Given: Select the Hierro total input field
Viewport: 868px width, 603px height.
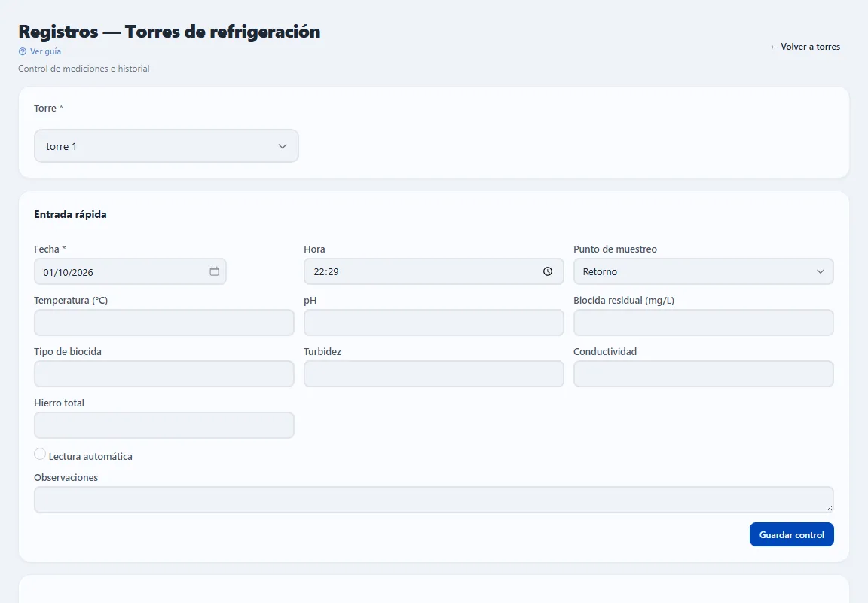Looking at the screenshot, I should coord(164,424).
